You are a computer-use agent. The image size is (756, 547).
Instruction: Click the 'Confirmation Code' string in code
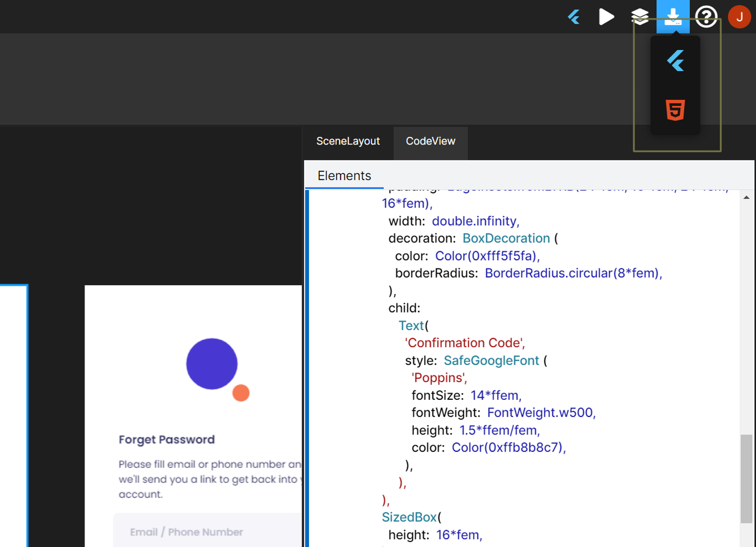[x=465, y=343]
